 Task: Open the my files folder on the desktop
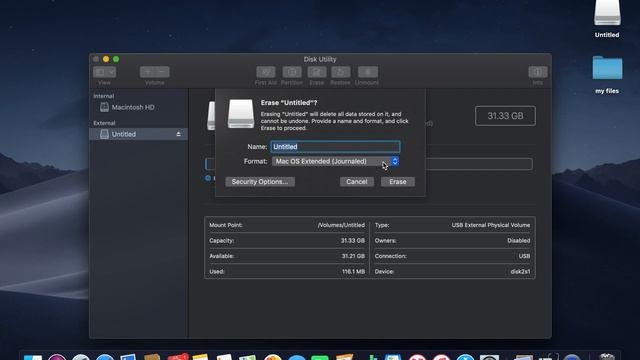[607, 68]
